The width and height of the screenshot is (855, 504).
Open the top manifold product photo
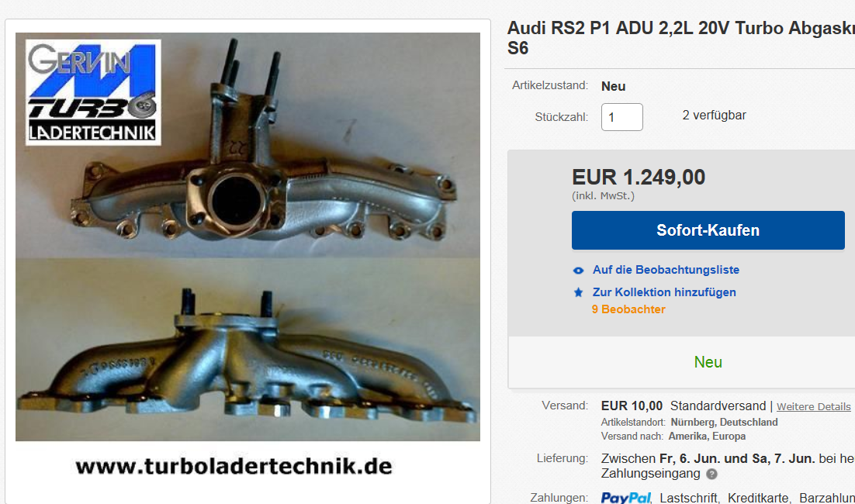[247, 145]
